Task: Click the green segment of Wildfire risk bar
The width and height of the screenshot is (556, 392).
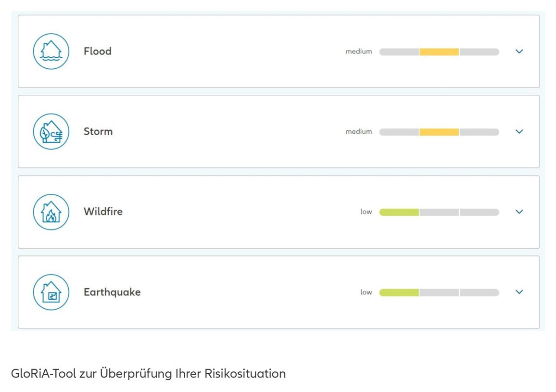Action: [399, 213]
